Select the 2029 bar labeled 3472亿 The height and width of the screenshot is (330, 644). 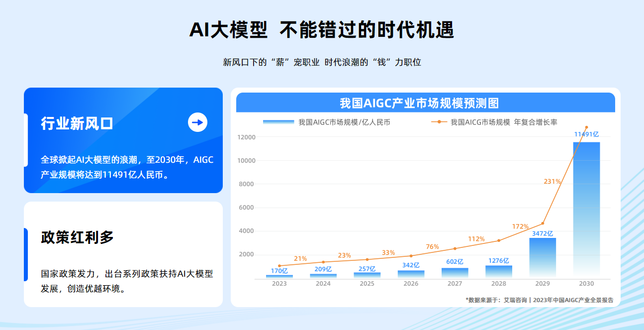[543, 258]
